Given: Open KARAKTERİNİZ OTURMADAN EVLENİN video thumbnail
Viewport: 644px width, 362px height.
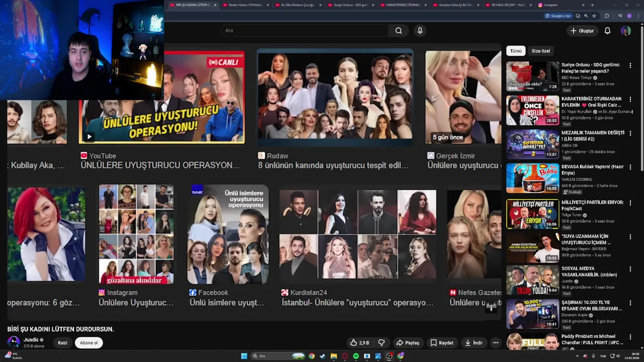Looking at the screenshot, I should 532,110.
